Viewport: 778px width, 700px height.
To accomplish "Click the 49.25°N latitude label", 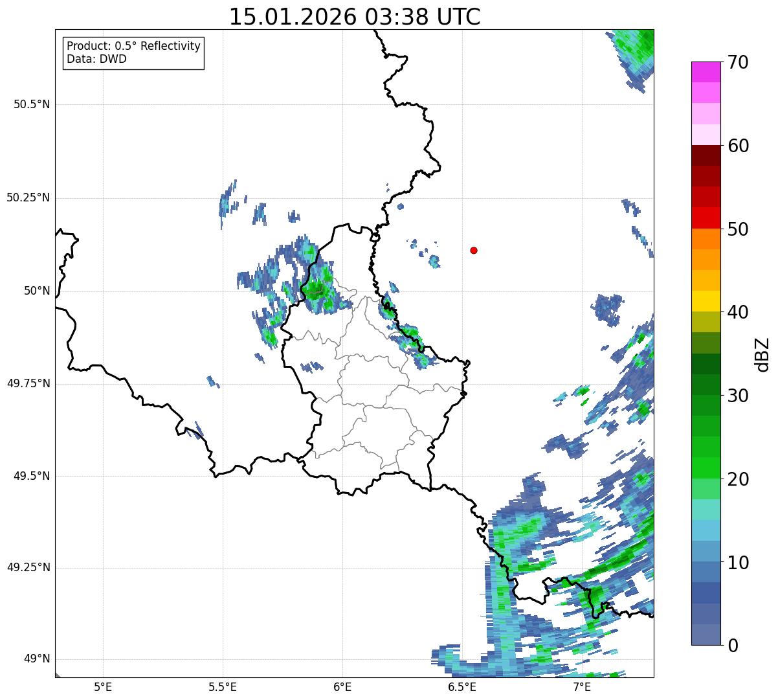I will pos(28,568).
